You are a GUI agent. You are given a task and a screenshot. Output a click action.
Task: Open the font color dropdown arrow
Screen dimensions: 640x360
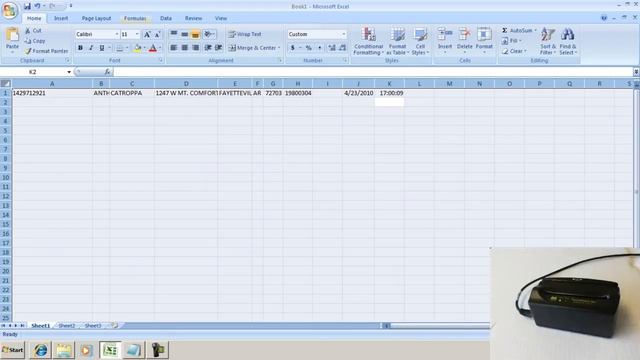pyautogui.click(x=160, y=48)
